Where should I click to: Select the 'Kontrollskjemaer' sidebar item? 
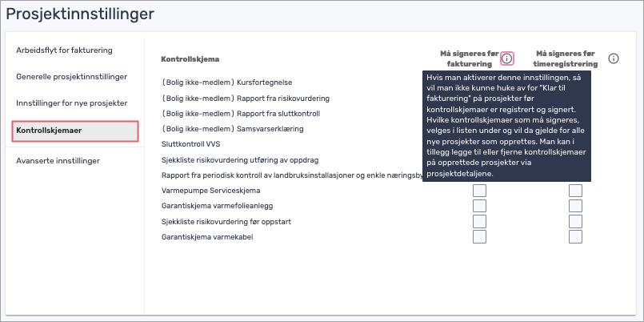point(75,131)
